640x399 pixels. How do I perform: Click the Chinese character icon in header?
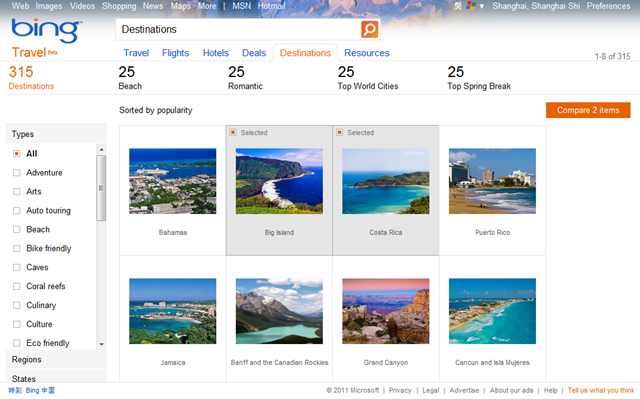click(x=458, y=6)
